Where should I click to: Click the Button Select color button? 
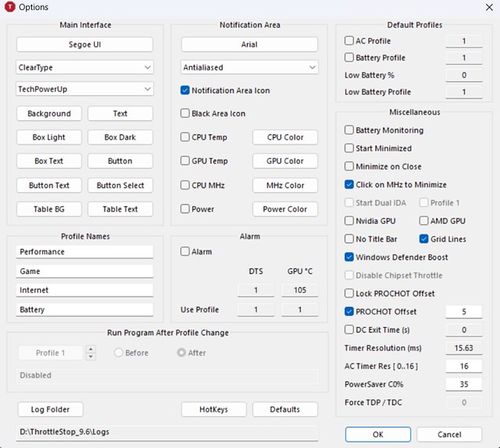pos(120,185)
